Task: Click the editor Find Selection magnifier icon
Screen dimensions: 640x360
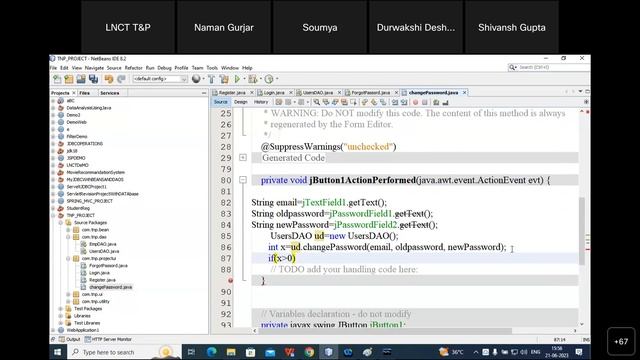Action: (x=316, y=102)
